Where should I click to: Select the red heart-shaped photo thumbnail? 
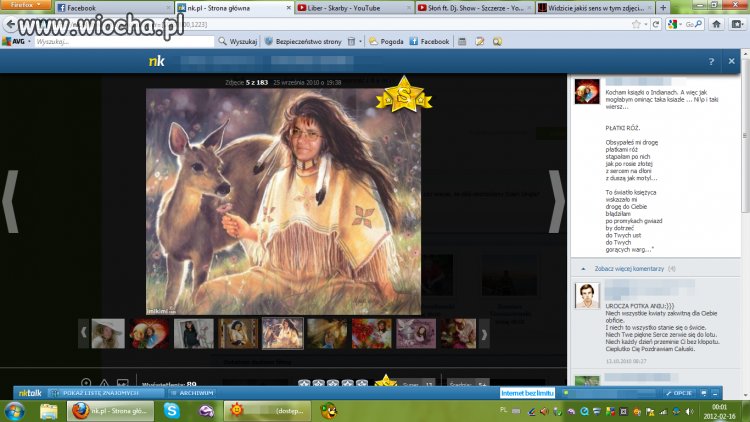(x=149, y=333)
